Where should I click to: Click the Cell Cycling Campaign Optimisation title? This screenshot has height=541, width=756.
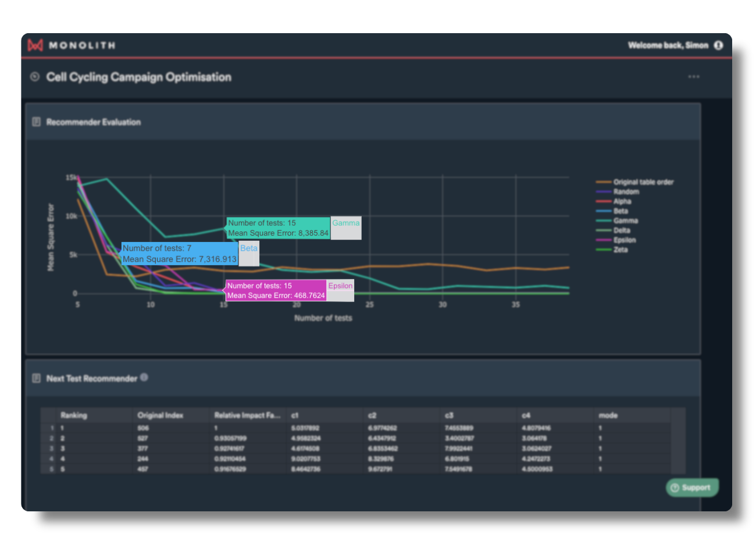coord(139,77)
